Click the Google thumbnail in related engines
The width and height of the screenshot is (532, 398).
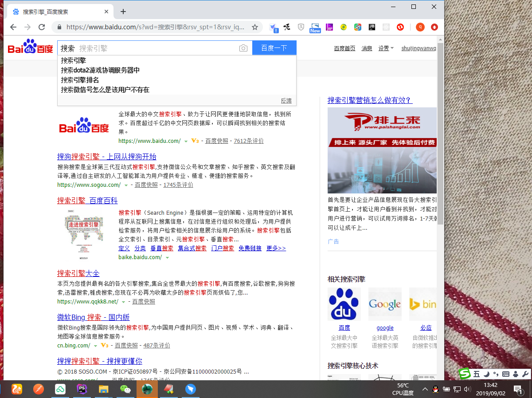385,304
